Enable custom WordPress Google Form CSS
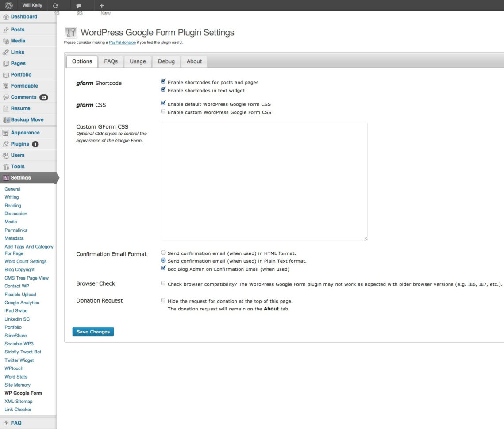 (x=163, y=111)
